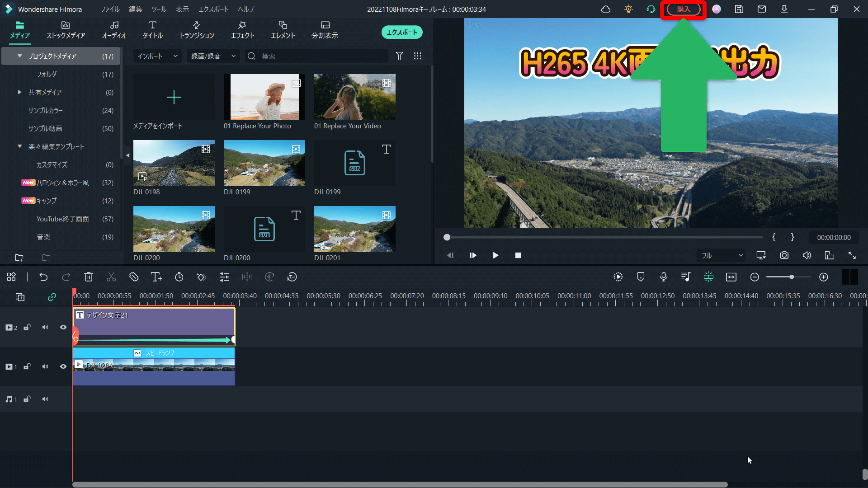Screen dimensions: 868x488
Task: Mute video track 1 speaker
Action: [x=45, y=366]
